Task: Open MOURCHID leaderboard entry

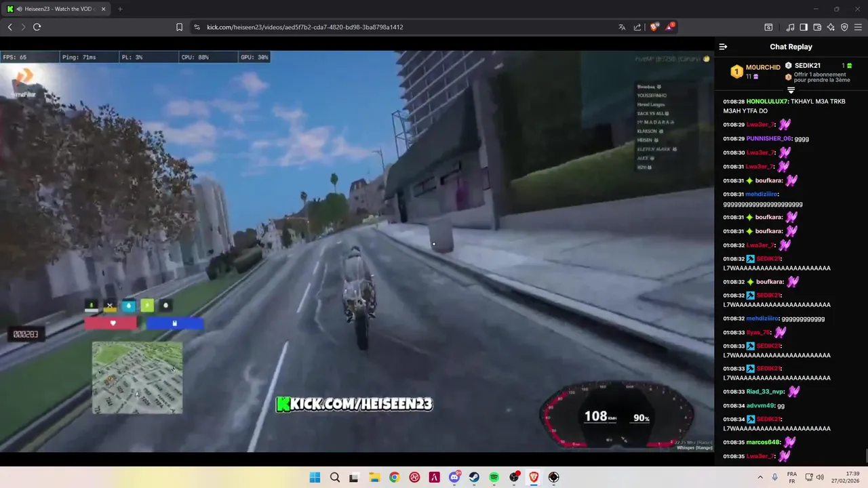Action: click(x=755, y=71)
